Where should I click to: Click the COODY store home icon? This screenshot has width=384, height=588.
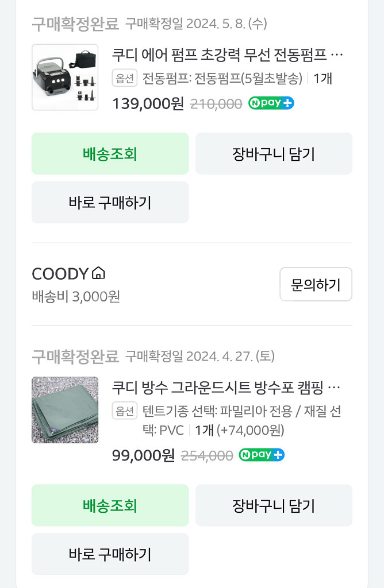pyautogui.click(x=98, y=273)
